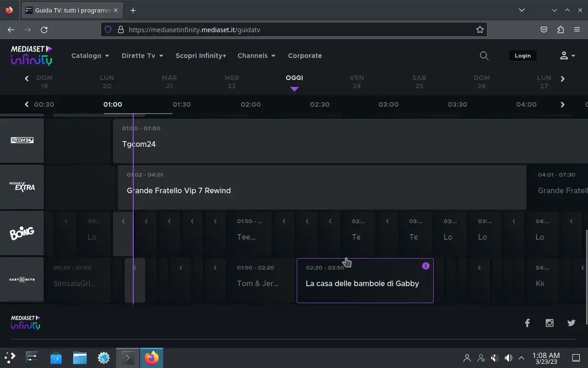The image size is (588, 368).
Task: Select the Boing channel logo
Action: [22, 233]
